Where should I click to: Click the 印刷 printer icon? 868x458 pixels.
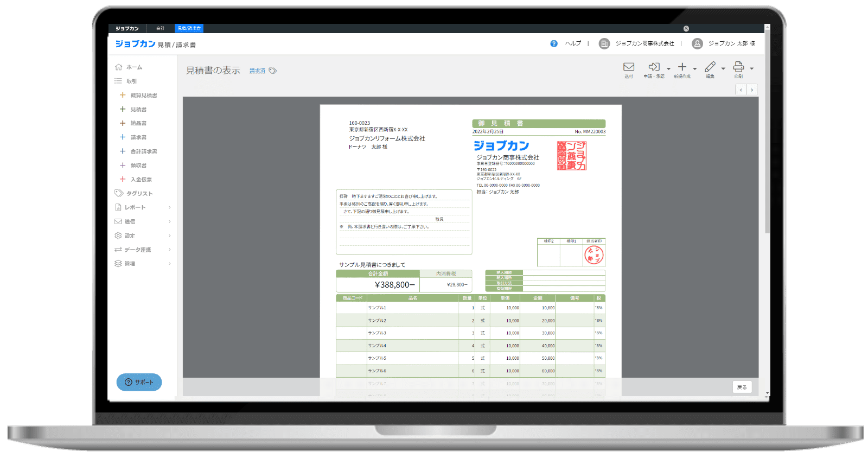pyautogui.click(x=738, y=67)
